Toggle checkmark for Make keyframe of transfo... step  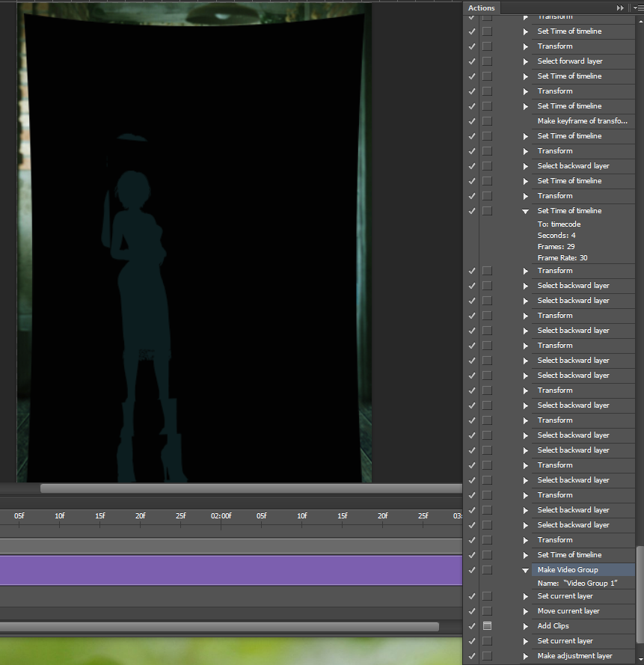click(x=471, y=121)
